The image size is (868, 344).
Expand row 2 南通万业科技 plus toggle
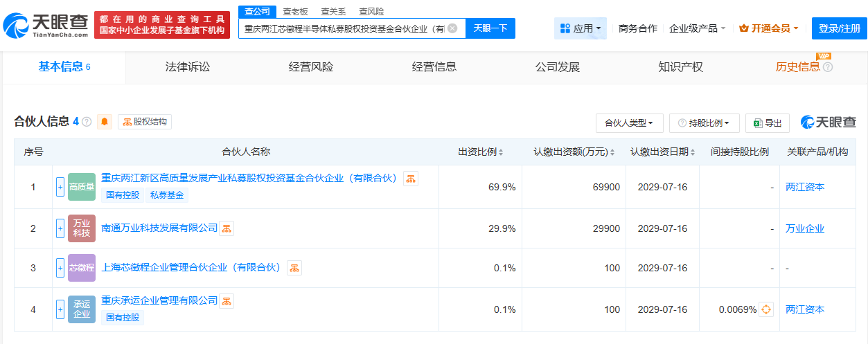pos(60,228)
